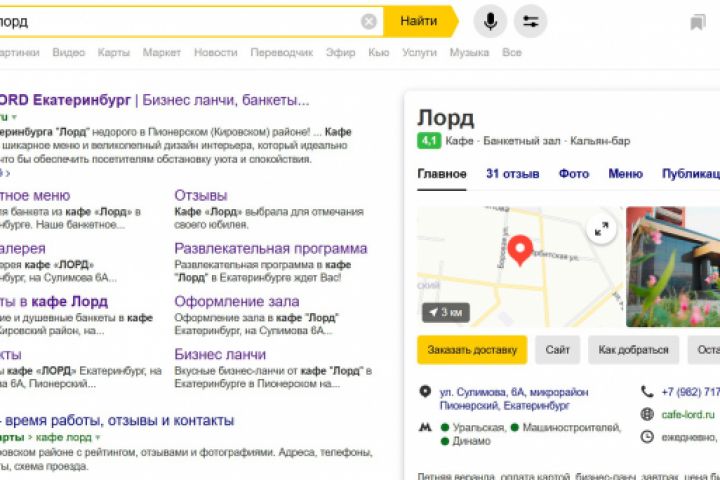Open search settings sliders icon

pyautogui.click(x=530, y=21)
